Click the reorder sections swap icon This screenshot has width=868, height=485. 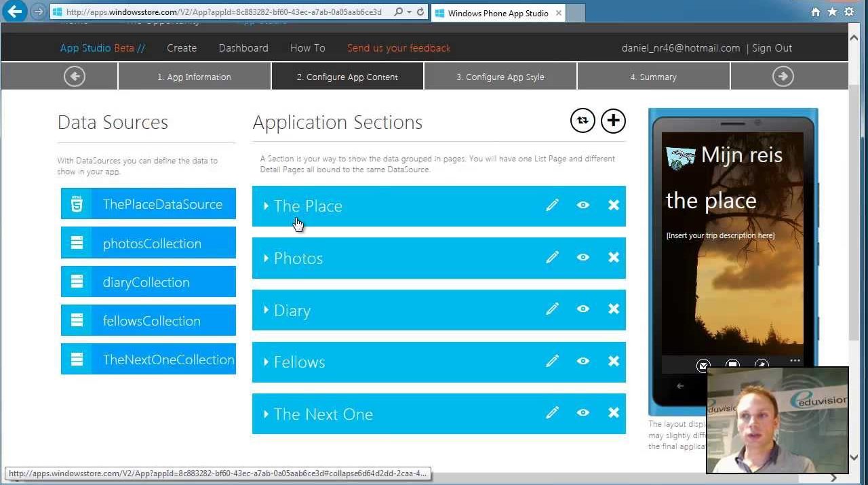582,121
